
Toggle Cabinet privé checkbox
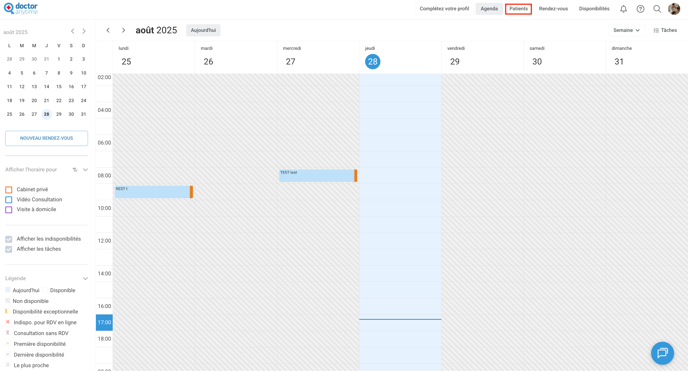pos(9,189)
